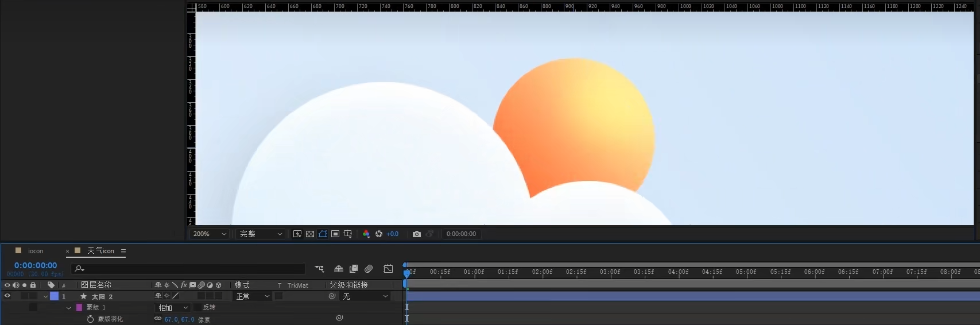Open 正常 blend mode dropdown
980x325 pixels.
(x=253, y=296)
